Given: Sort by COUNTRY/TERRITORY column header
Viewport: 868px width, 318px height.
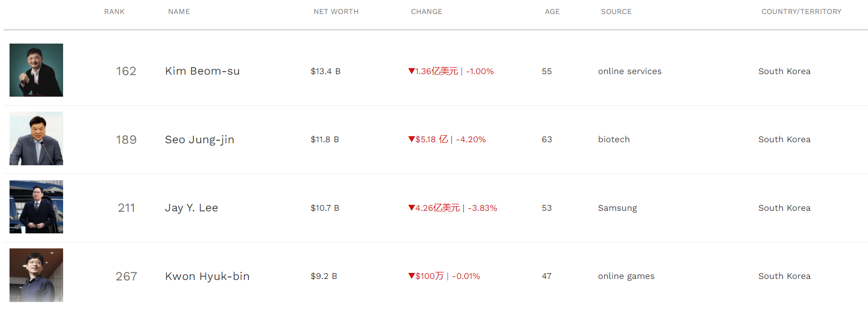Looking at the screenshot, I should (x=801, y=12).
